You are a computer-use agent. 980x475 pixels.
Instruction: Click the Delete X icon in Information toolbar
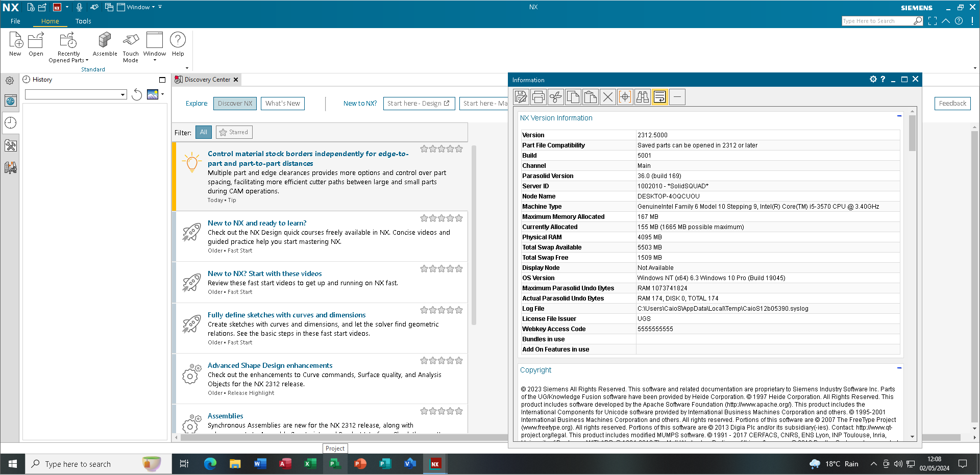(608, 97)
